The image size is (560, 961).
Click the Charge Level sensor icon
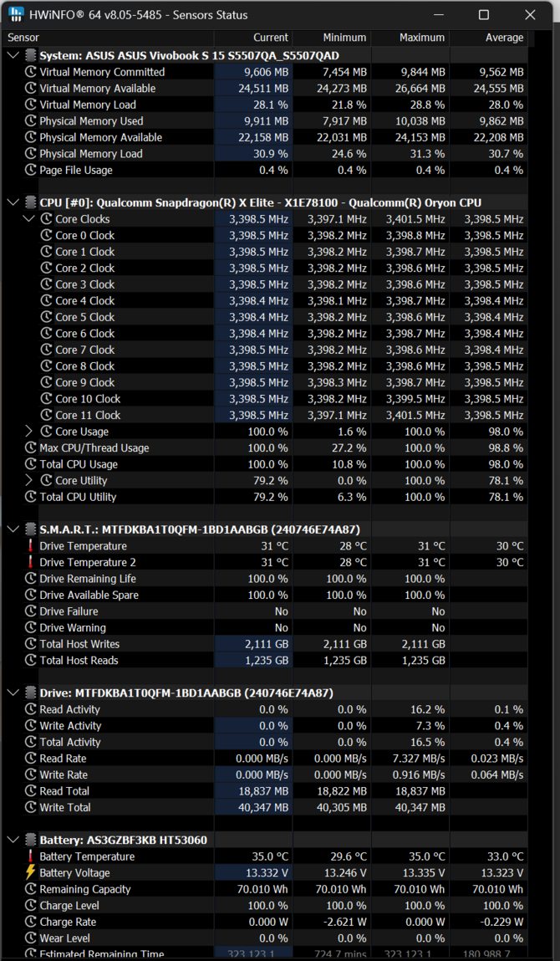tap(31, 905)
